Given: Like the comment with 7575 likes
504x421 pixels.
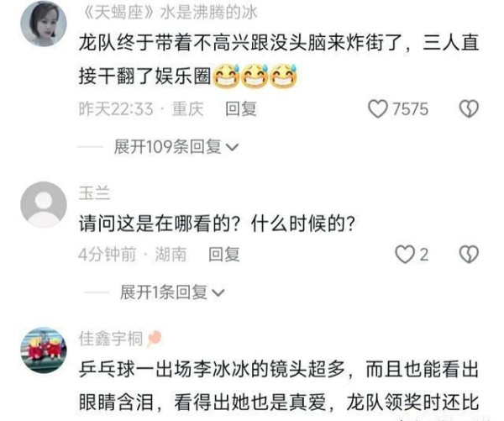Looking at the screenshot, I should point(378,108).
